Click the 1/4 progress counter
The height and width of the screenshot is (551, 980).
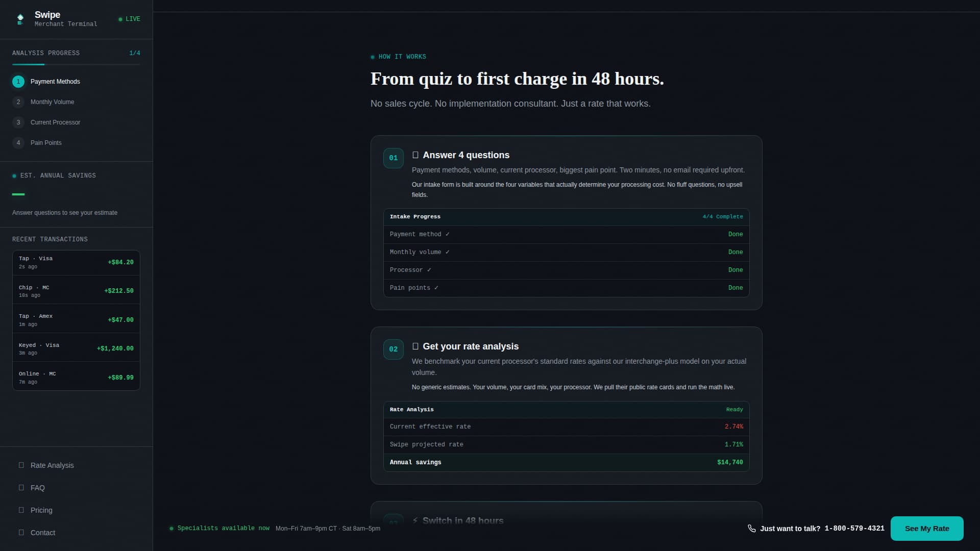pos(135,53)
